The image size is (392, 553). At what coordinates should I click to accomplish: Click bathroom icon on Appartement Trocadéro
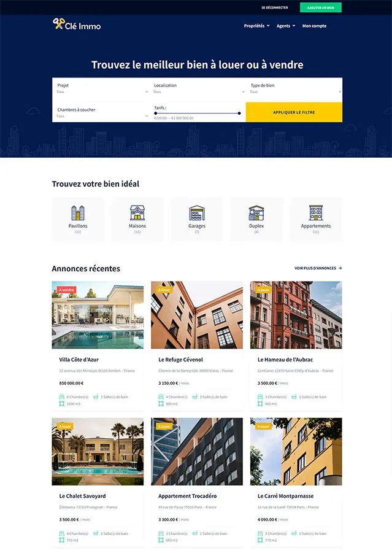click(195, 533)
